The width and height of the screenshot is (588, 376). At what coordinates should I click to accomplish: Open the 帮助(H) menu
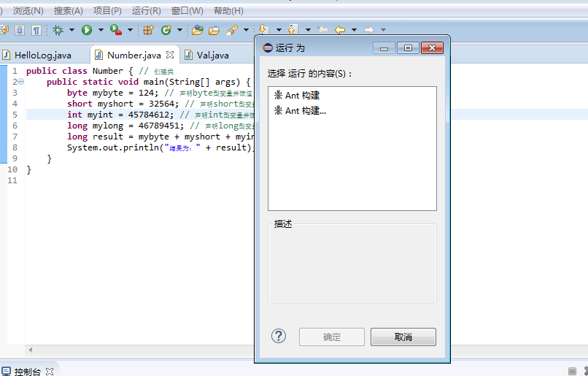pos(228,11)
